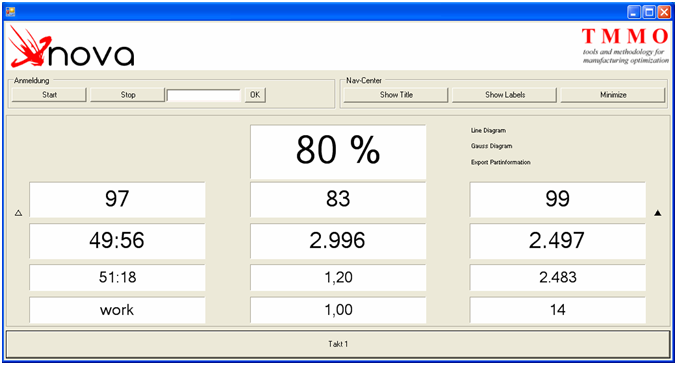Image resolution: width=677 pixels, height=365 pixels.
Task: Select the value 2.996
Action: coord(338,241)
